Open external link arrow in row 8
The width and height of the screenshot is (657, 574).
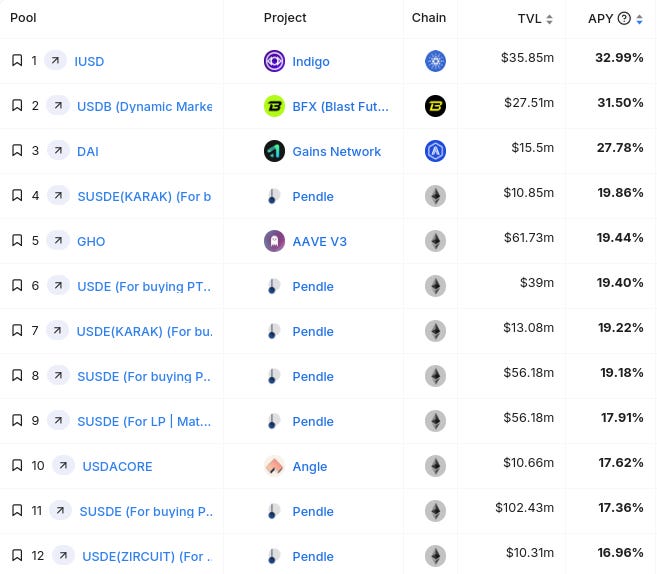(x=58, y=375)
